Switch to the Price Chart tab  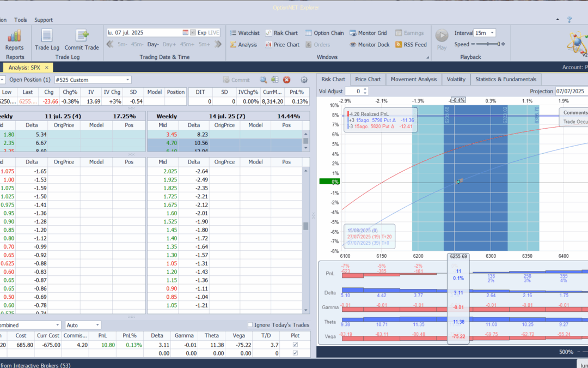point(368,79)
